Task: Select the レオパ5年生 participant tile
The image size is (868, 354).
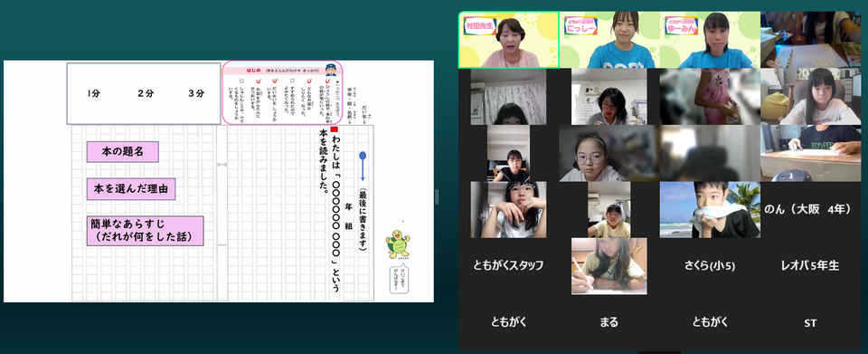Action: tap(810, 266)
